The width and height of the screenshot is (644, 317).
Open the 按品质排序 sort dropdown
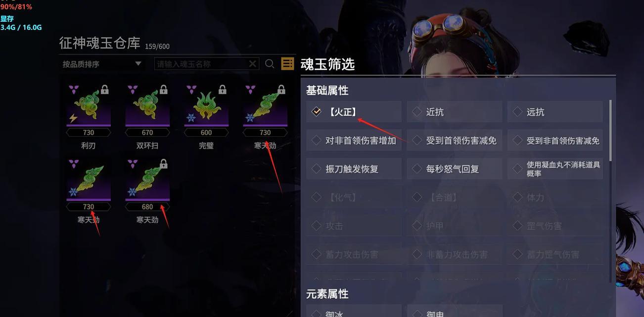101,64
